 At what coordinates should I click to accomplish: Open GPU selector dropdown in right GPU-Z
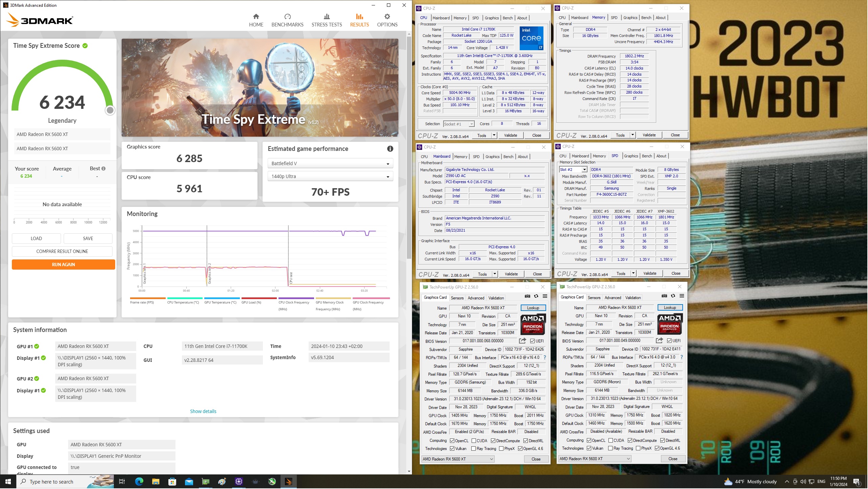(x=595, y=459)
